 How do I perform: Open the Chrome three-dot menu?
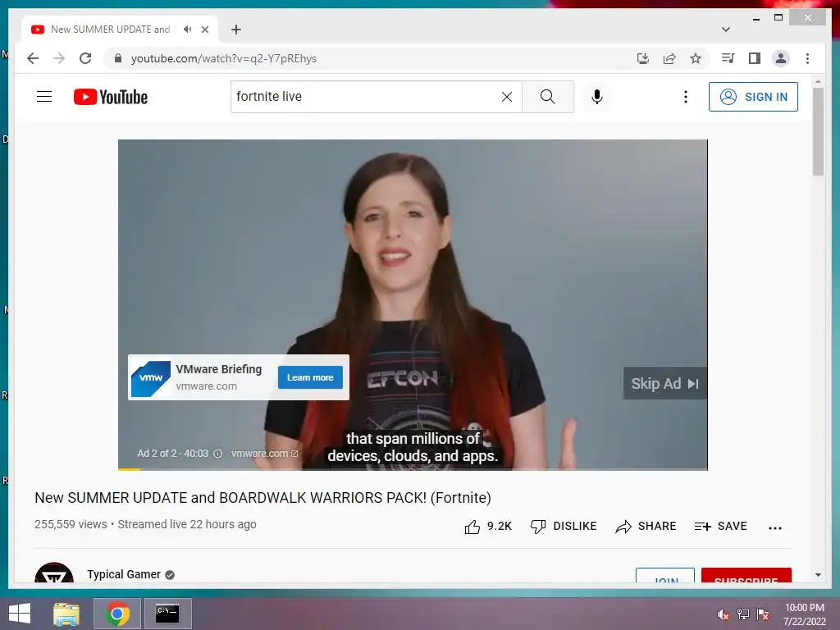pos(807,58)
